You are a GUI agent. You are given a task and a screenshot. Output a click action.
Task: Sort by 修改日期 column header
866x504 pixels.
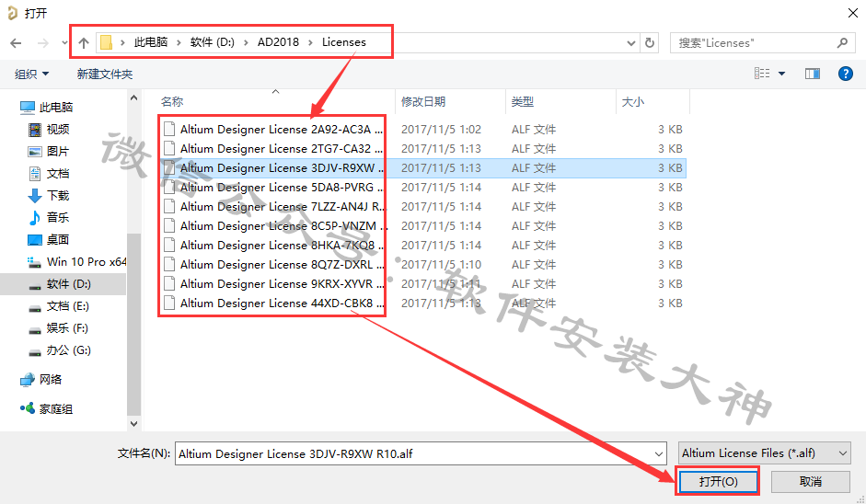[x=423, y=101]
